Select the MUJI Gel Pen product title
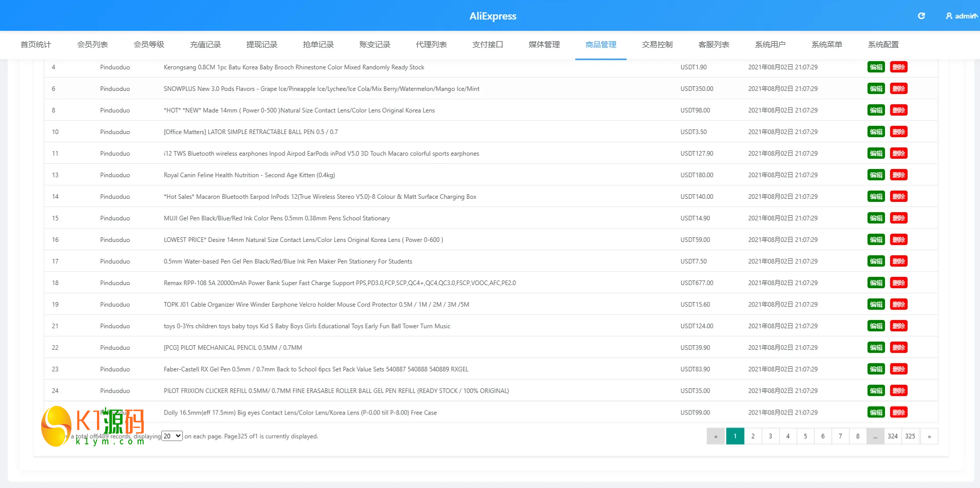Image resolution: width=980 pixels, height=488 pixels. click(x=277, y=218)
